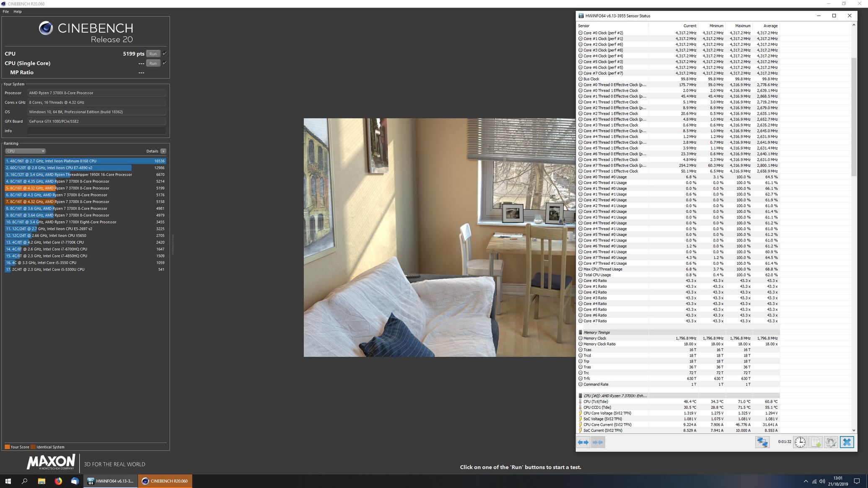This screenshot has width=868, height=488.
Task: Open Windows Start menu
Action: 8,481
